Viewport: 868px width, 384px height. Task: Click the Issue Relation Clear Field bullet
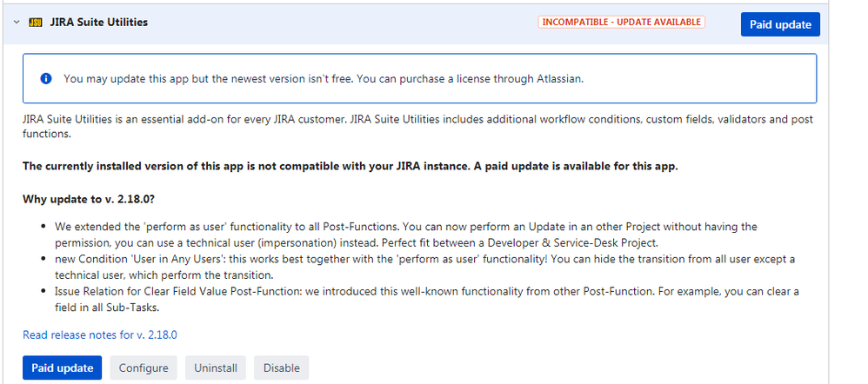click(427, 300)
